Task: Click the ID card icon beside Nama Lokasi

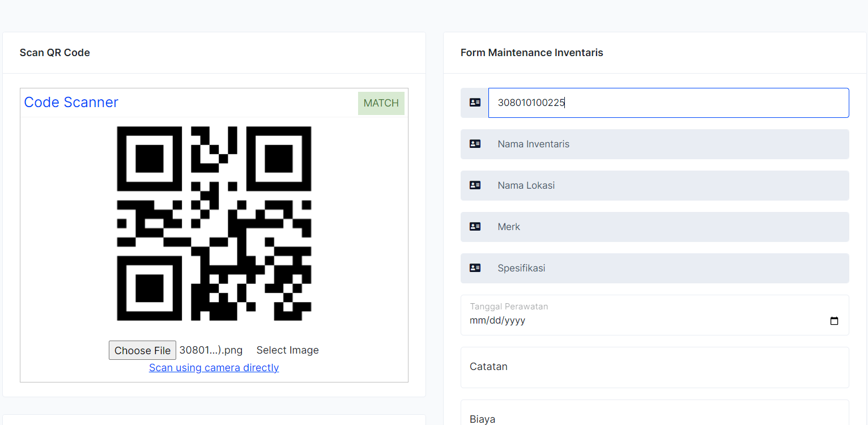Action: (475, 185)
